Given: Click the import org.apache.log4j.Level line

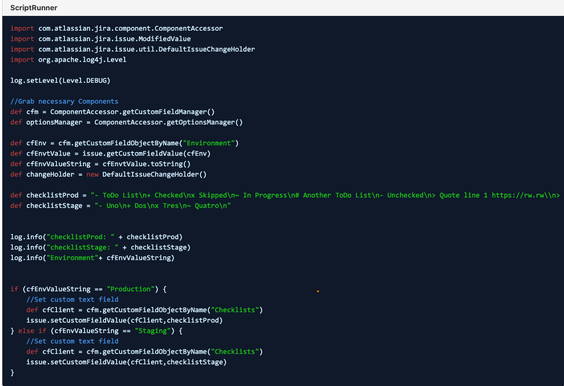Looking at the screenshot, I should click(68, 60).
